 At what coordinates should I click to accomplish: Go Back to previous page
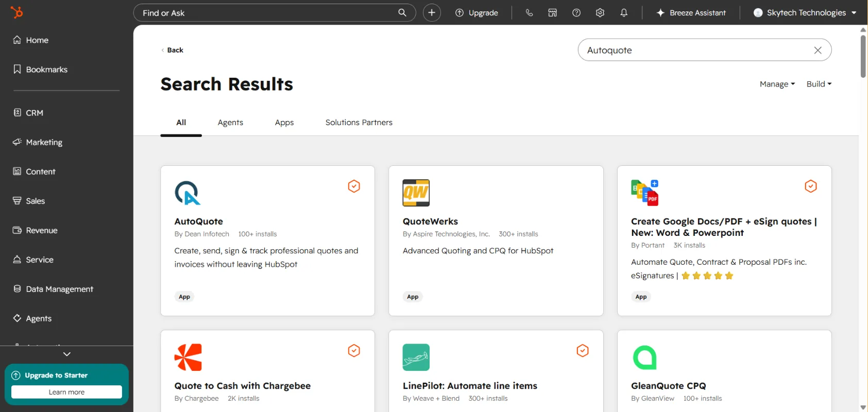(x=173, y=50)
